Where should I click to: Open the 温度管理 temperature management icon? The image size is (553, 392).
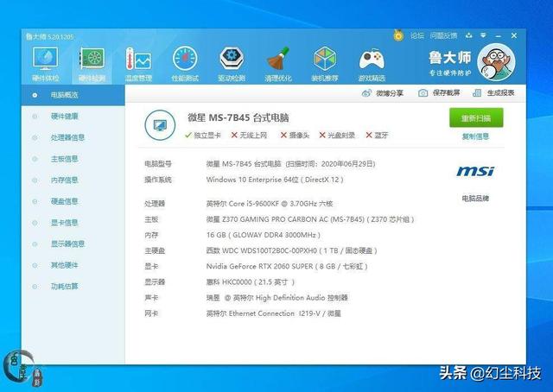[138, 64]
